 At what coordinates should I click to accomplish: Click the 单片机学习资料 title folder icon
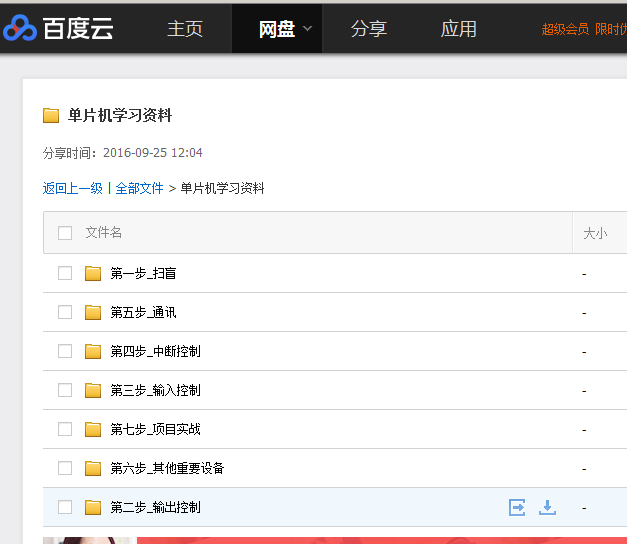51,116
